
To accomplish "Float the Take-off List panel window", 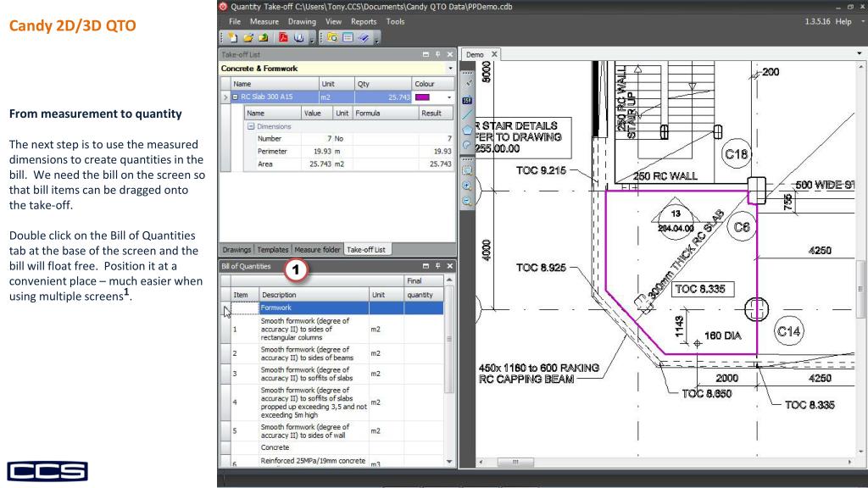I will pos(426,54).
